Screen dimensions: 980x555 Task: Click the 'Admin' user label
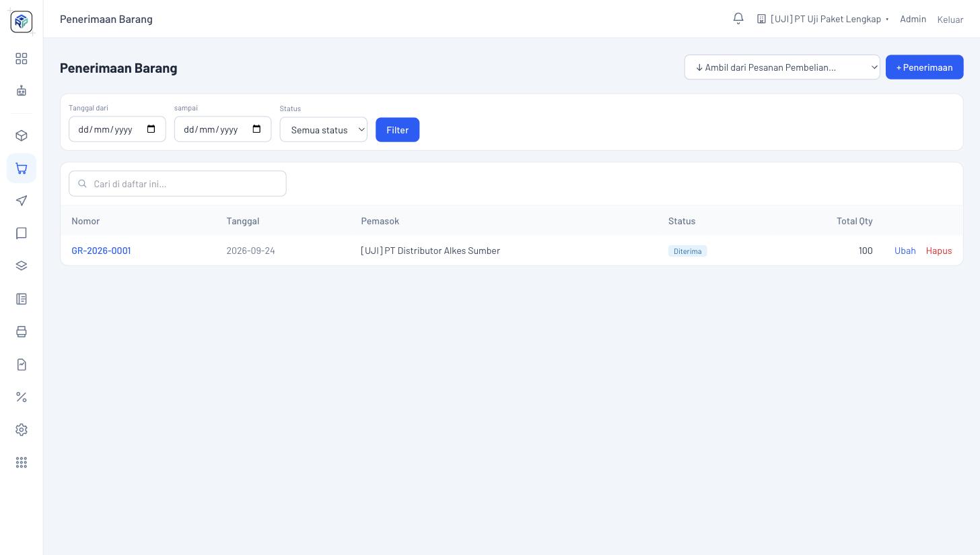913,19
